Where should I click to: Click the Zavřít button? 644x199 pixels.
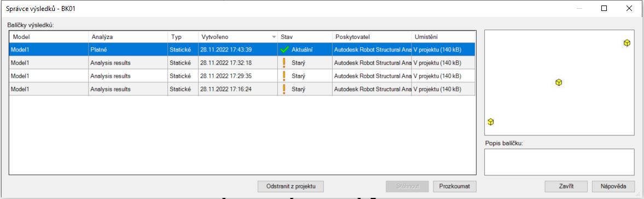coord(566,186)
